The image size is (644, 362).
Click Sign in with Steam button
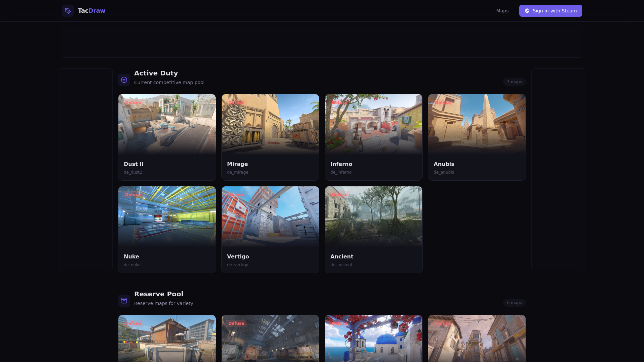(550, 11)
